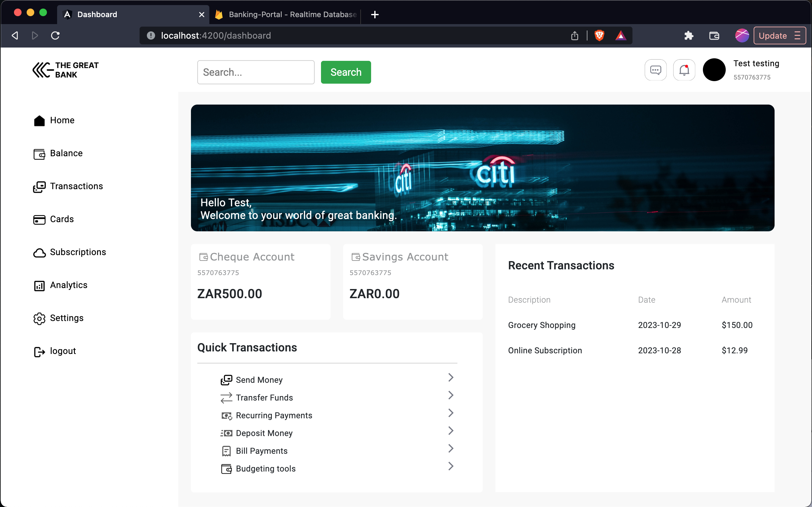Select Home in the sidebar
Image resolution: width=812 pixels, height=507 pixels.
62,120
